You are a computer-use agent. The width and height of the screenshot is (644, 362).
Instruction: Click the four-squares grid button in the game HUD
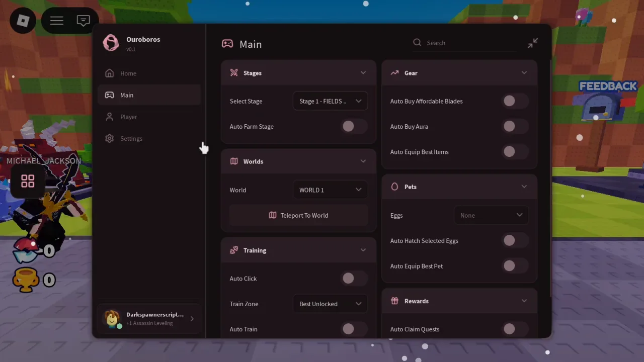[x=28, y=181]
